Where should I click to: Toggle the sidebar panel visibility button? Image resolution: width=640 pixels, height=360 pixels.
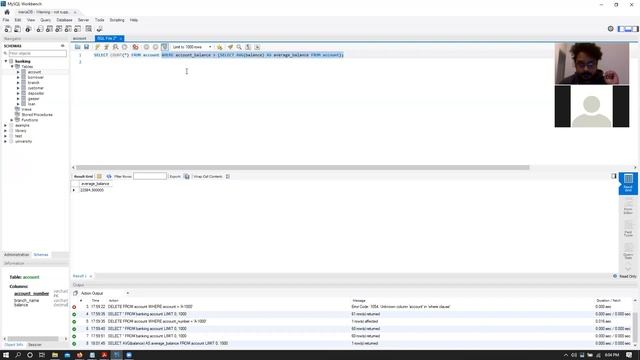[x=621, y=29]
